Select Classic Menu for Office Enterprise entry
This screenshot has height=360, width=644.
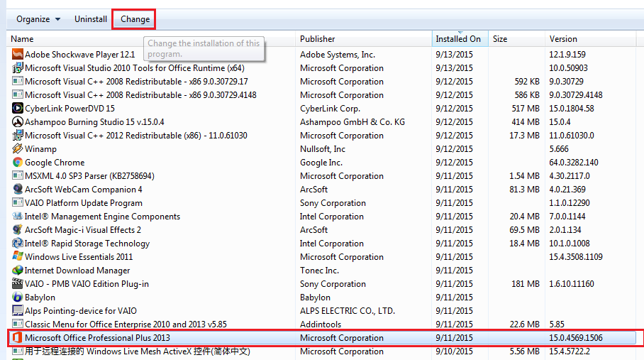coord(126,324)
